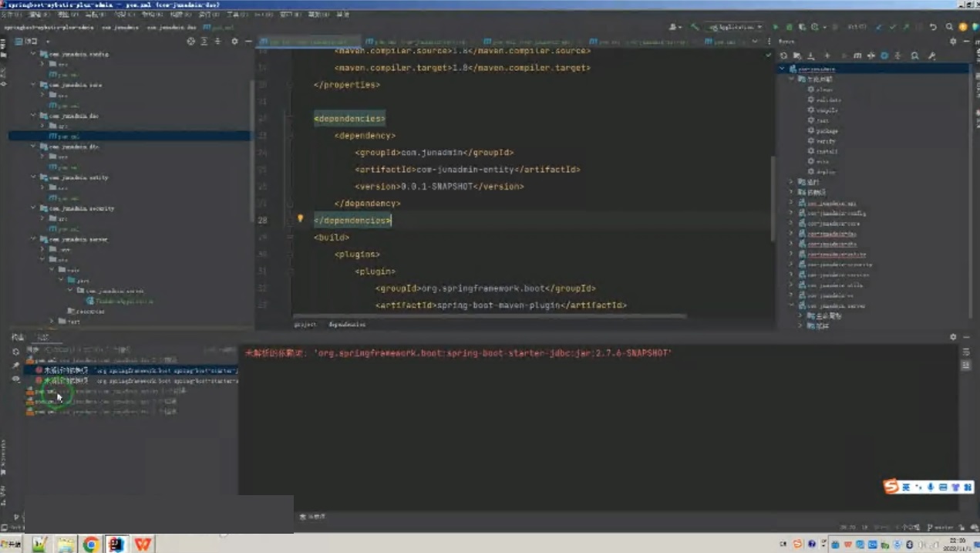
Task: Click intention lightbulb at line 28
Action: click(x=301, y=219)
